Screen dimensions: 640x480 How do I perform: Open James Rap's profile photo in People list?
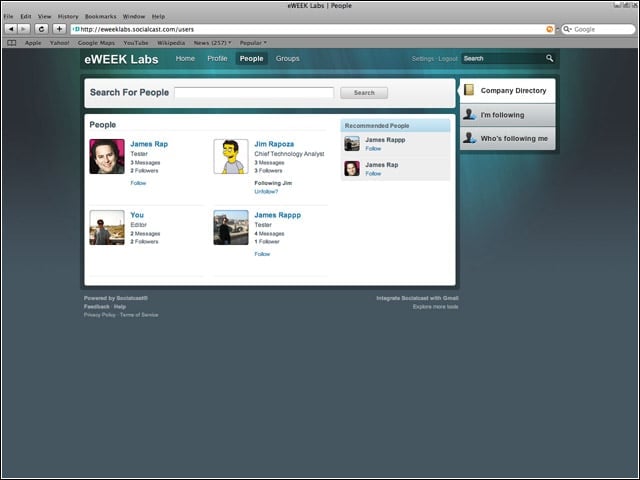(107, 156)
